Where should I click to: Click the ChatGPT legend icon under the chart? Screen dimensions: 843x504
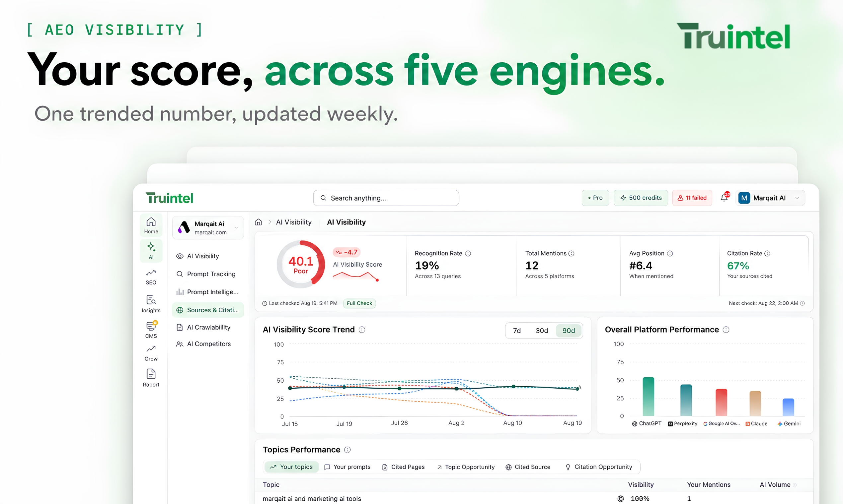coord(634,424)
